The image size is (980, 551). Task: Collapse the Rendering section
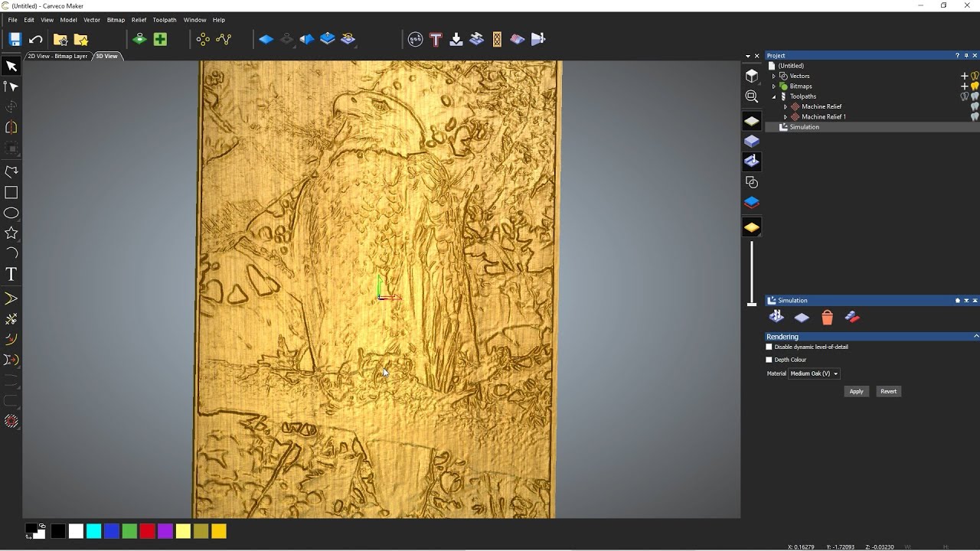(976, 337)
